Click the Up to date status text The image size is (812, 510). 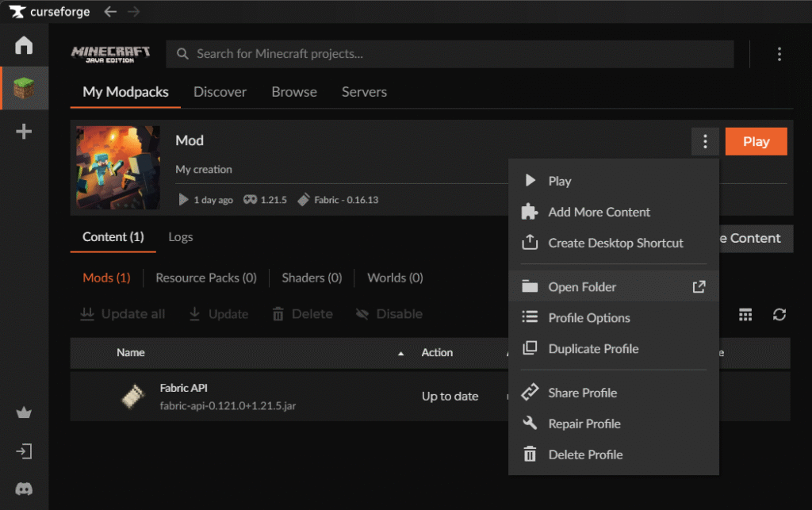click(x=450, y=397)
